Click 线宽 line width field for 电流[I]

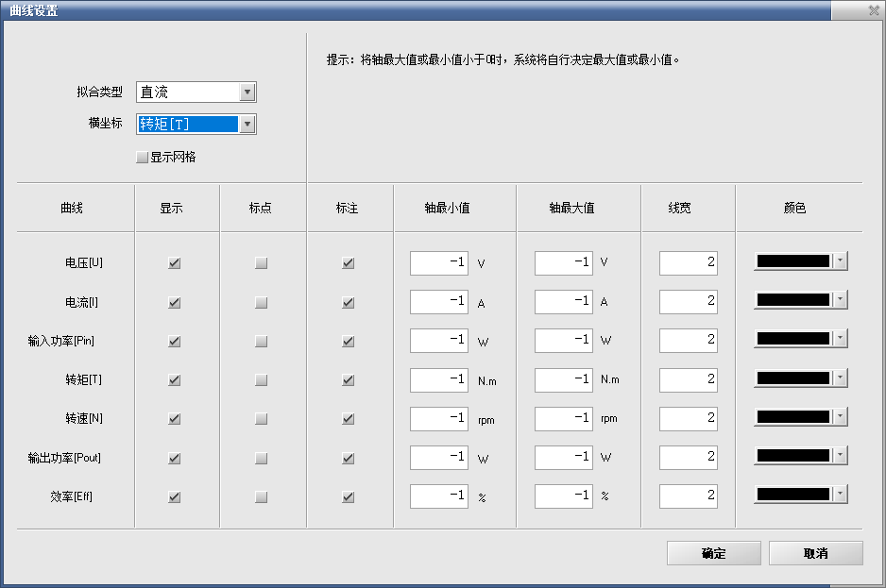[688, 302]
